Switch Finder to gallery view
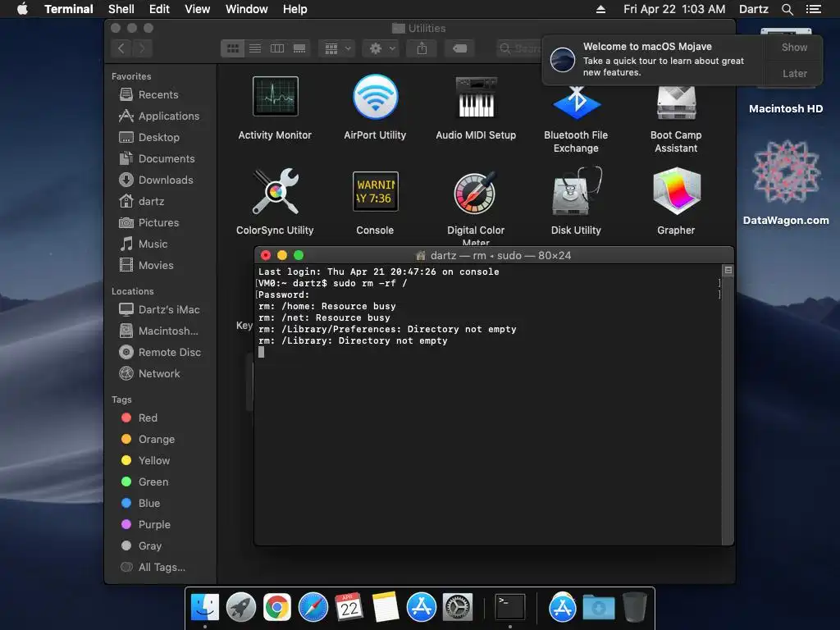 pyautogui.click(x=299, y=48)
